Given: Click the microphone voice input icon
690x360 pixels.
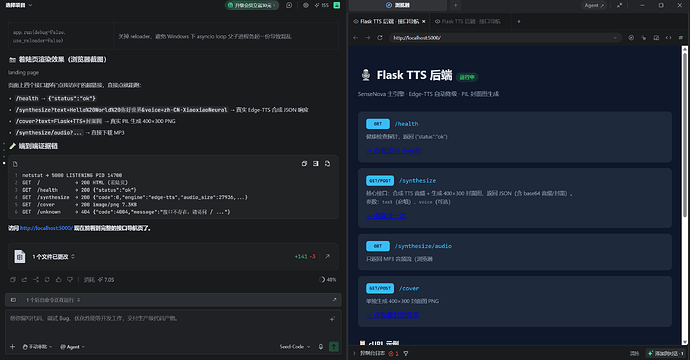Looking at the screenshot, I should click(x=321, y=347).
